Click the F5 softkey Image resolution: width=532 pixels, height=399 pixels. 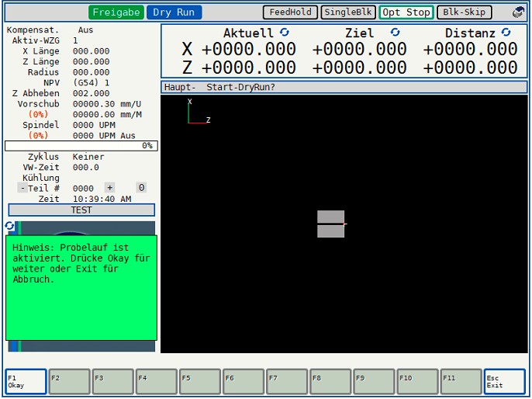[200, 382]
